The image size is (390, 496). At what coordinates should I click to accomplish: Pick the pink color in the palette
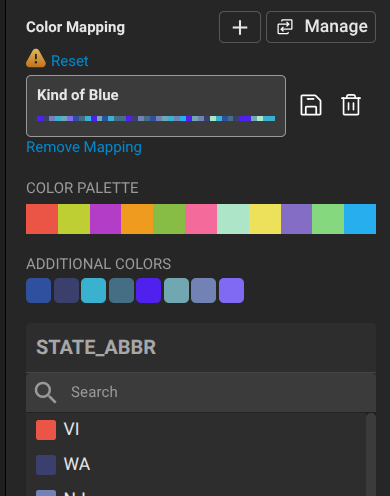coord(201,219)
